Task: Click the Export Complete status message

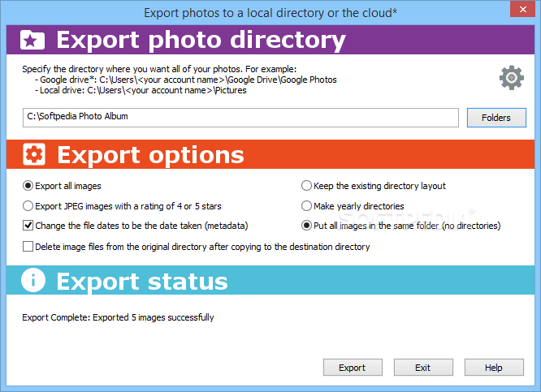Action: tap(118, 317)
